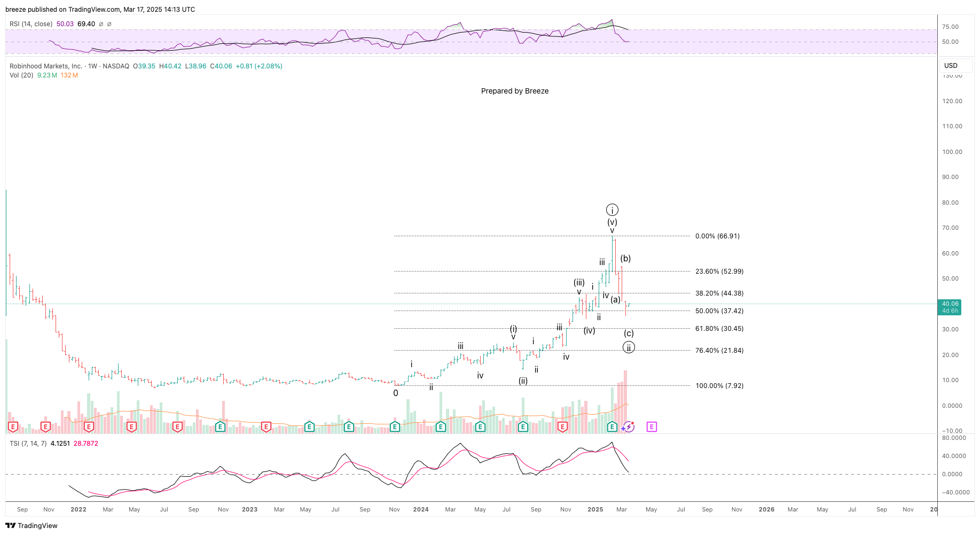Open the USD currency selector
This screenshot has height=535, width=980.
click(x=957, y=66)
